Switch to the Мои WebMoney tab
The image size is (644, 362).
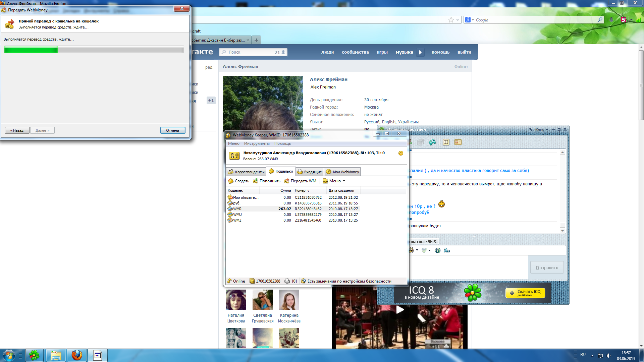pyautogui.click(x=342, y=172)
